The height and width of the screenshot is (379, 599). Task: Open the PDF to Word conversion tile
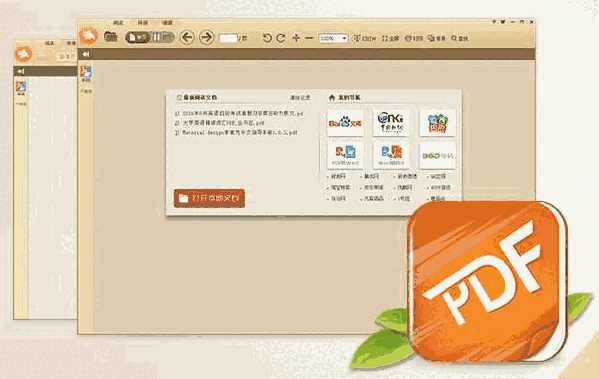click(345, 155)
